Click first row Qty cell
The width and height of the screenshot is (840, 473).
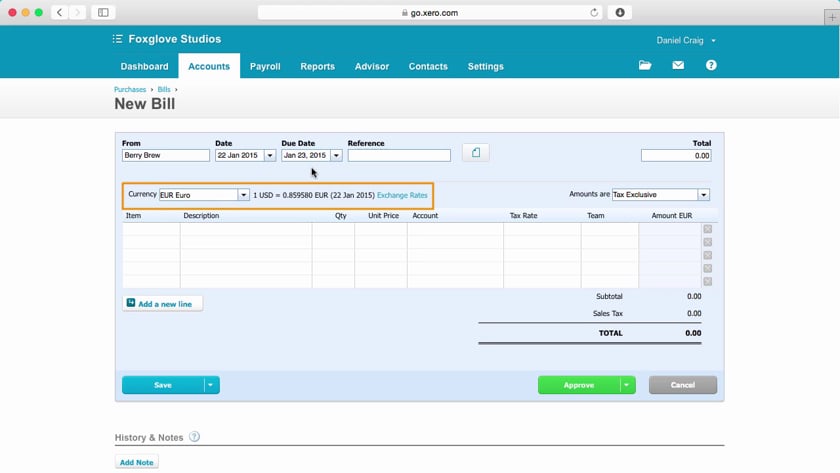pyautogui.click(x=333, y=229)
